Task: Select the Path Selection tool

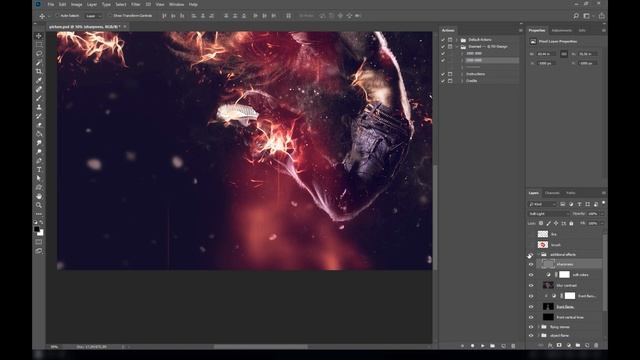Action: pos(39,178)
